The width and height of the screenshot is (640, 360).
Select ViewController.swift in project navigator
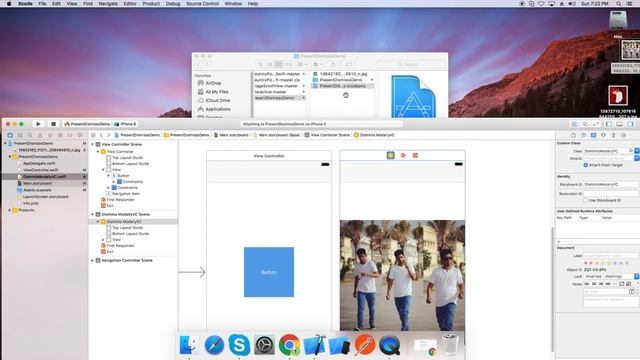click(40, 170)
